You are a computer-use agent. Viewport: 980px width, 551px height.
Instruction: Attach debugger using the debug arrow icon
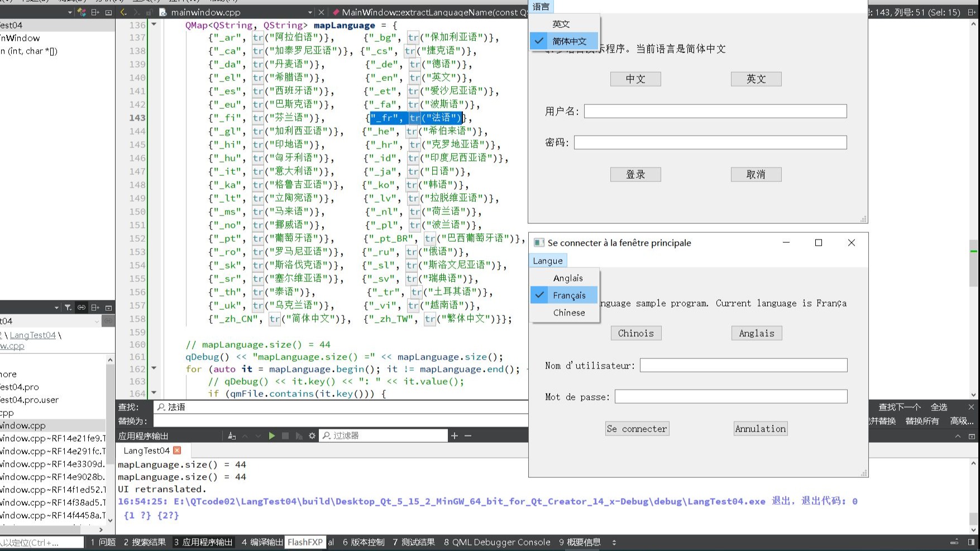pyautogui.click(x=299, y=435)
